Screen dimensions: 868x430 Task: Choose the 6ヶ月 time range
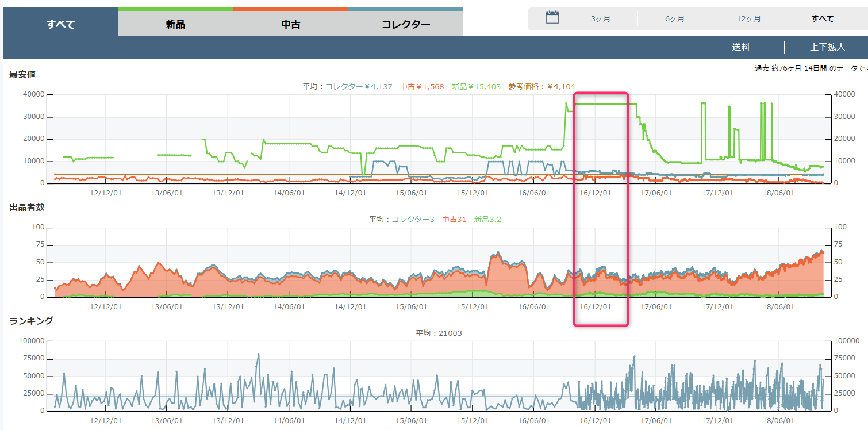pyautogui.click(x=674, y=19)
